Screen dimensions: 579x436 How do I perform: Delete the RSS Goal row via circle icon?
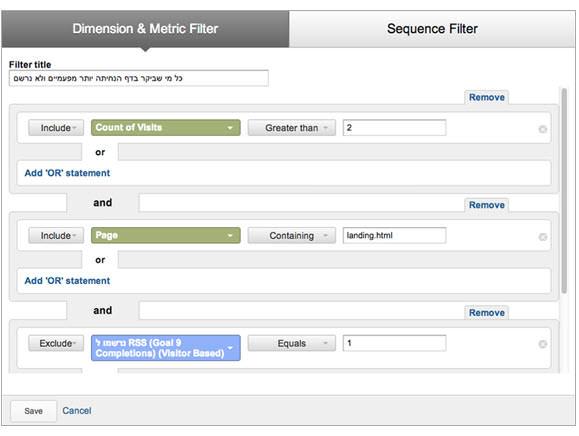point(542,344)
